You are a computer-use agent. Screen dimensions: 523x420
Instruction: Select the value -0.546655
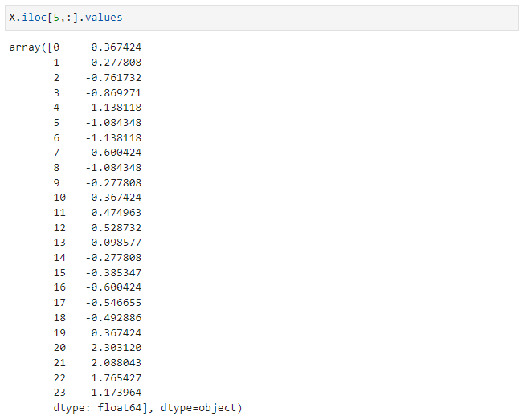coord(113,302)
